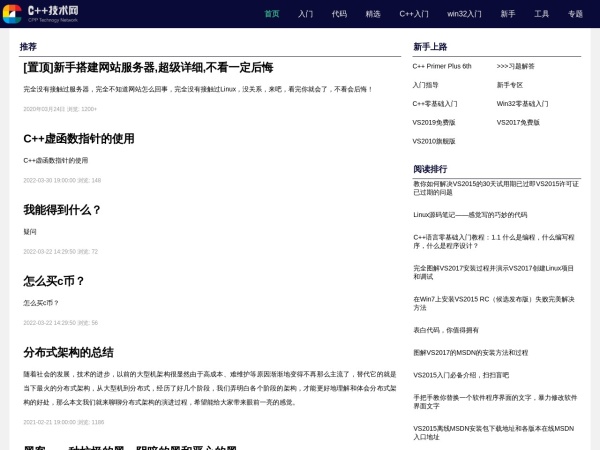Open 完全图解VS2017安装过程 article
This screenshot has height=450, width=600.
[494, 272]
